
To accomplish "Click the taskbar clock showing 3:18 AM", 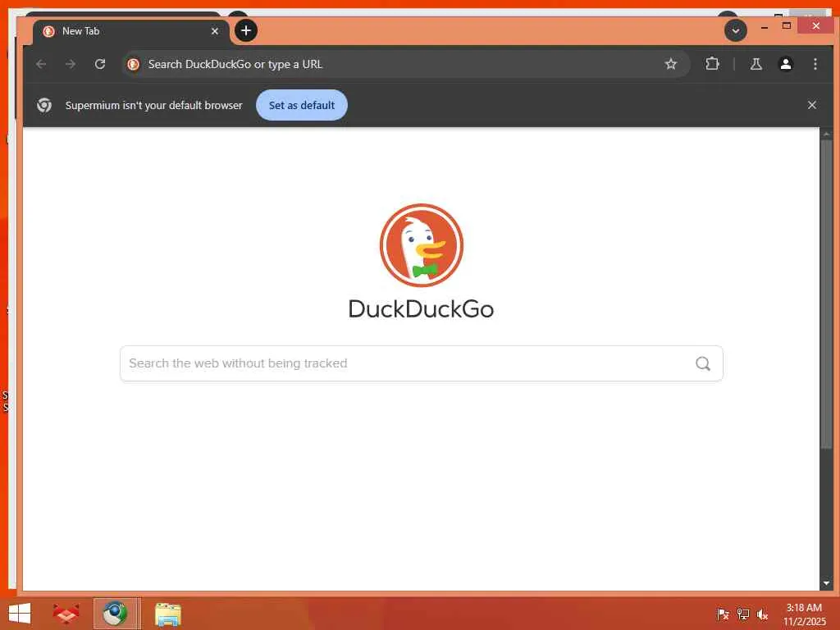I will pyautogui.click(x=804, y=614).
